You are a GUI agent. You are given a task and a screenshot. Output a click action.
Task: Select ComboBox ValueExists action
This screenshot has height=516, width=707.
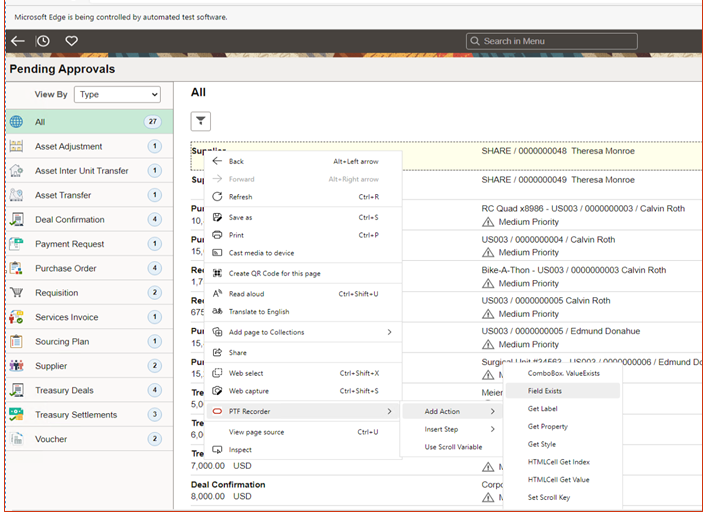(x=563, y=373)
